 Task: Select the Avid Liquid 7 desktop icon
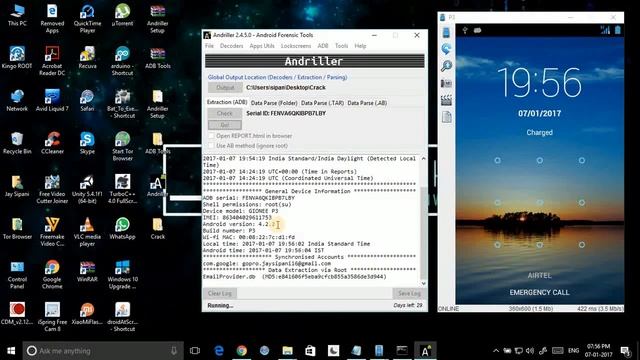pos(52,100)
